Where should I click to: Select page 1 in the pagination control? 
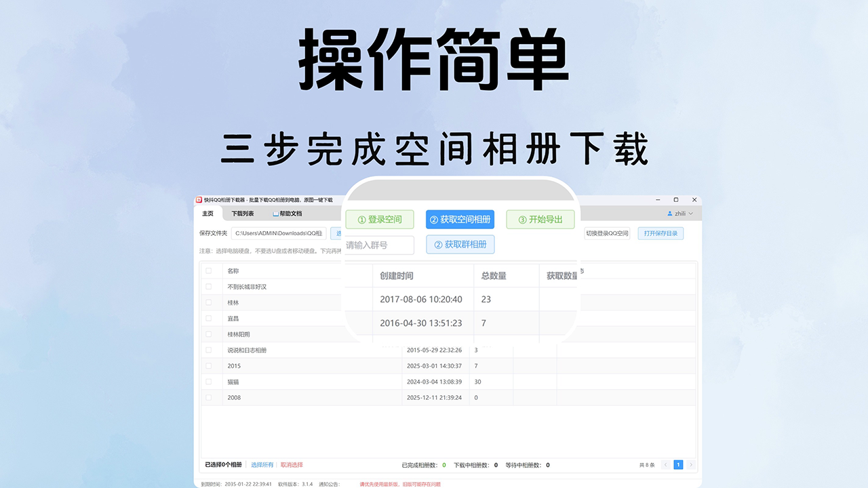click(x=679, y=465)
